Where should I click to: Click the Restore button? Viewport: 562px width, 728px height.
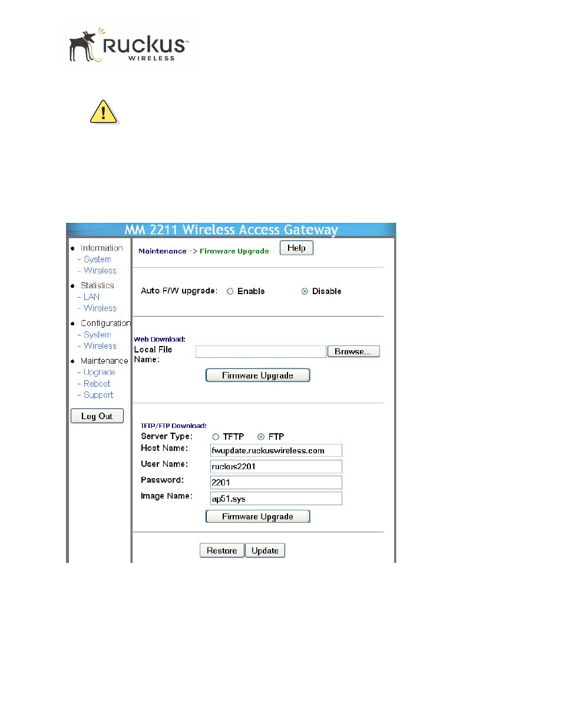(222, 551)
